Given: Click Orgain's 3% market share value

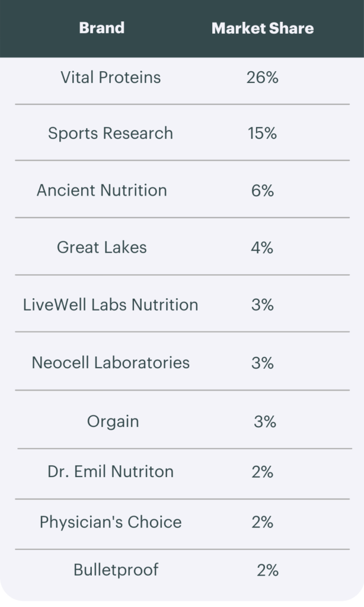Looking at the screenshot, I should pos(265,421).
